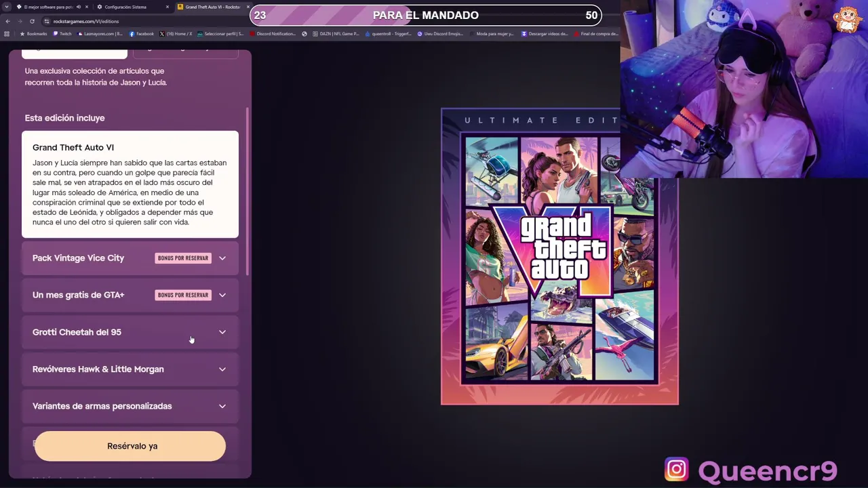Open the globe icon bookmark
This screenshot has width=868, height=488.
[x=304, y=34]
